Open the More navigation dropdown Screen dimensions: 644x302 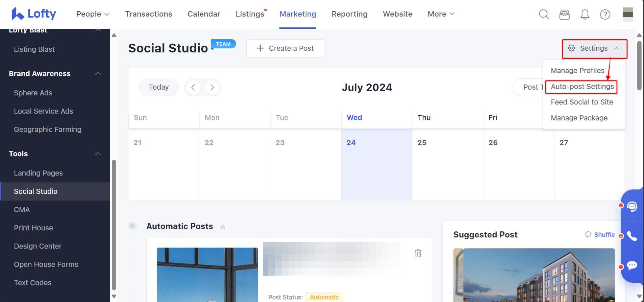click(441, 14)
